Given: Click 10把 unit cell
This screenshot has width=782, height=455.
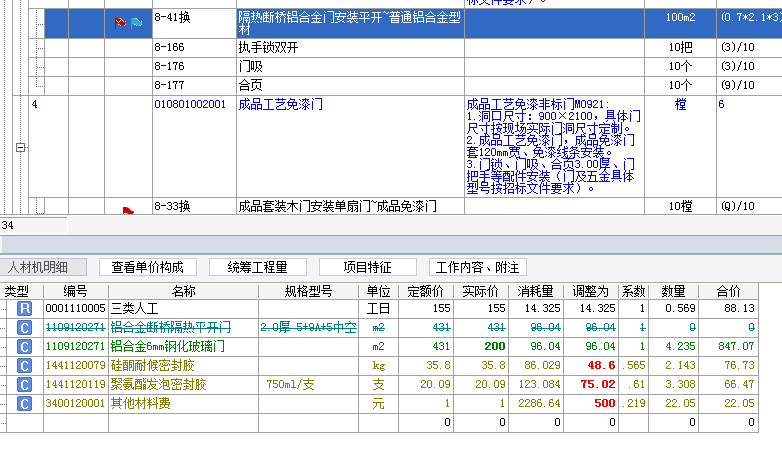Looking at the screenshot, I should (x=680, y=47).
